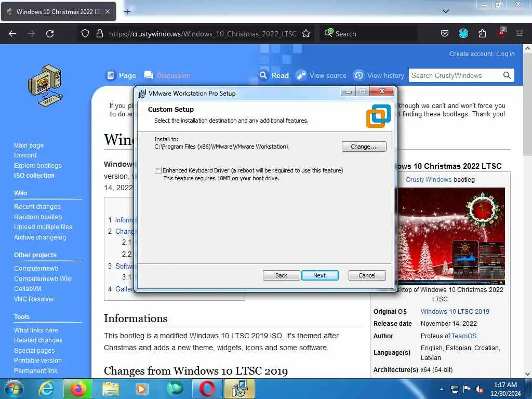Screen dimensions: 532x399
Task: Close the Windows 10 Christmas tab
Action: [107, 11]
